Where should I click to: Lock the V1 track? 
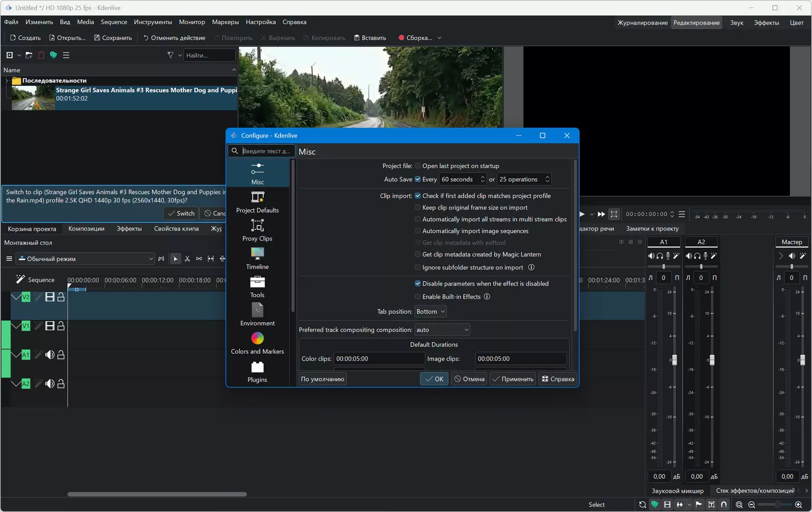(x=61, y=326)
